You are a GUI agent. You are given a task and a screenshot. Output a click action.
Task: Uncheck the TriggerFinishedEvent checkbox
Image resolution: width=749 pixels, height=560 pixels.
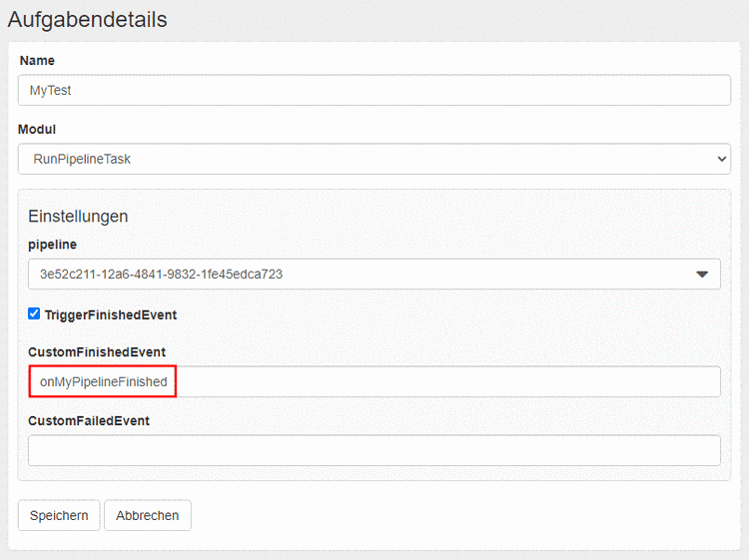tap(34, 313)
